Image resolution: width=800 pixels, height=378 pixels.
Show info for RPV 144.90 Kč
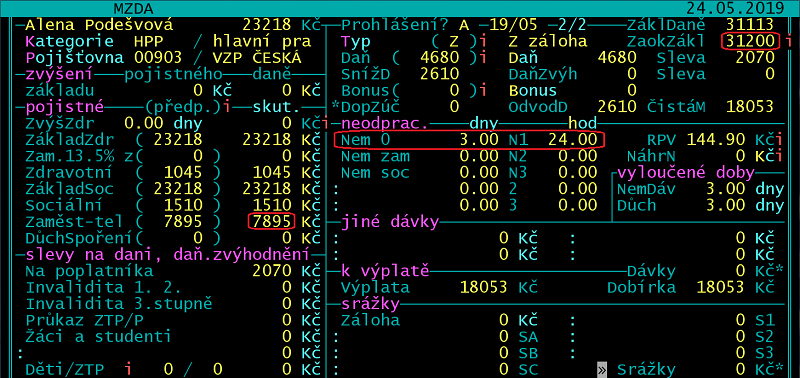[779, 140]
